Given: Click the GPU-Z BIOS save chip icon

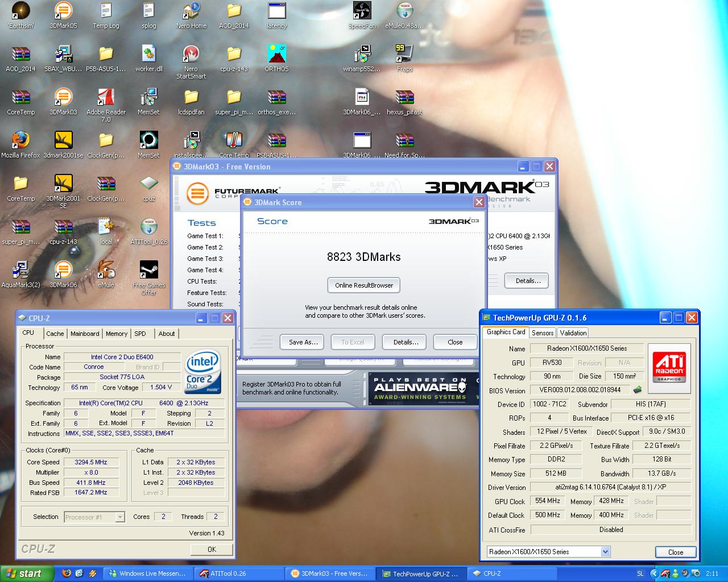Looking at the screenshot, I should [638, 390].
